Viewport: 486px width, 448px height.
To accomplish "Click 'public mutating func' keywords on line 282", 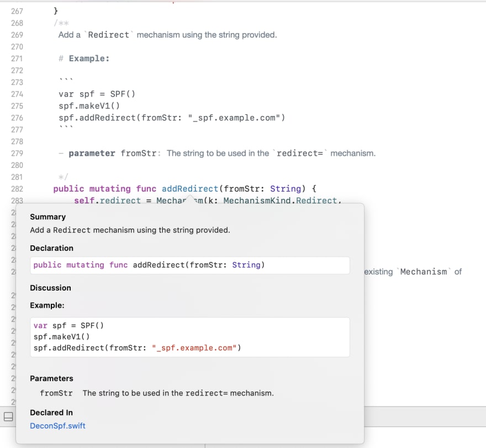I will click(x=105, y=189).
